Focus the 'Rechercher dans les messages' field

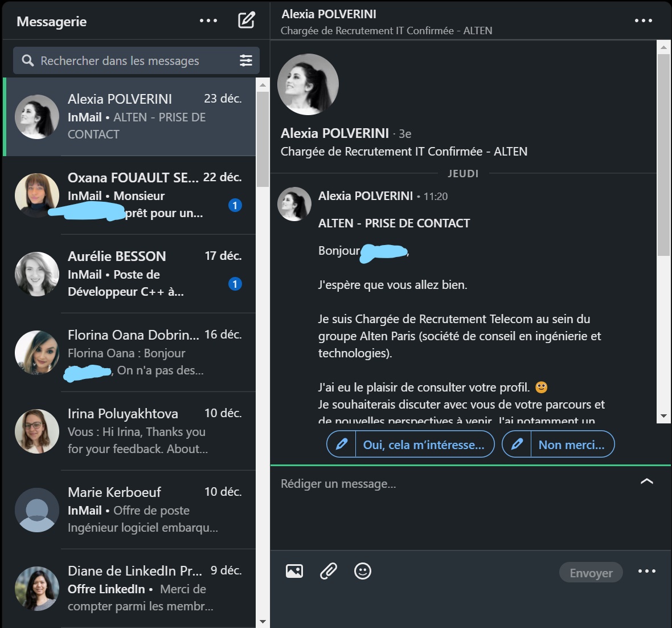pyautogui.click(x=136, y=60)
